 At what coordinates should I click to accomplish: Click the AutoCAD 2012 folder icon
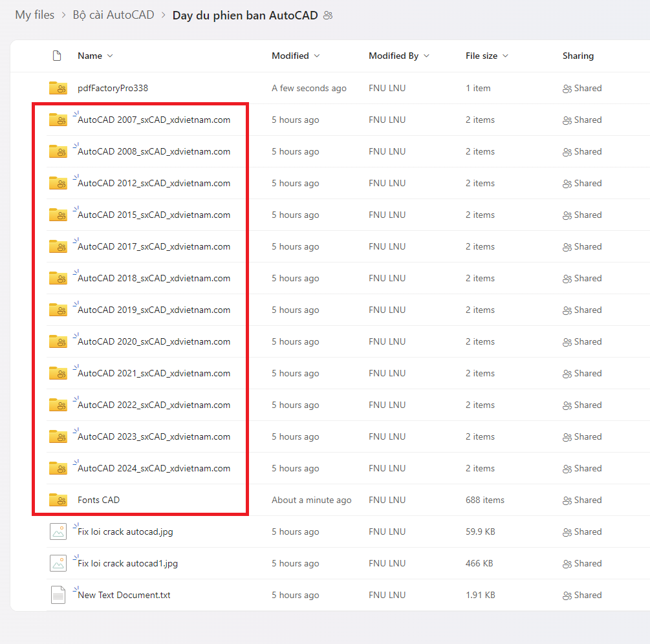tap(58, 183)
